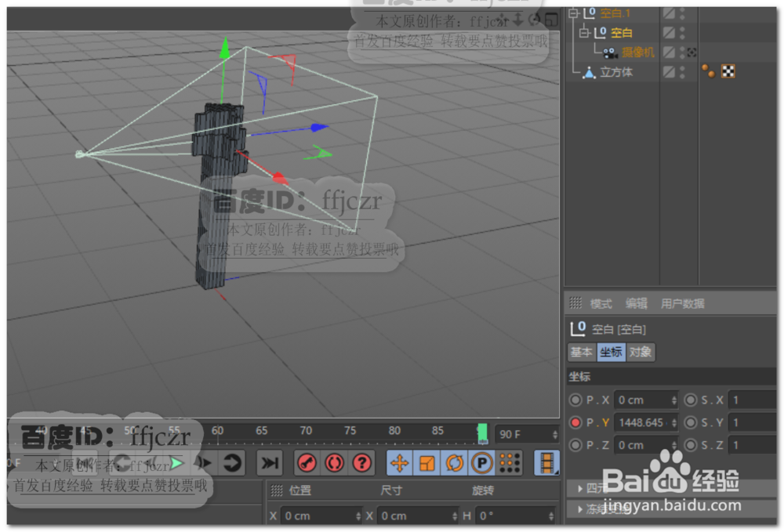Open the 编辑 menu in attributes
The width and height of the screenshot is (784, 532).
[637, 304]
